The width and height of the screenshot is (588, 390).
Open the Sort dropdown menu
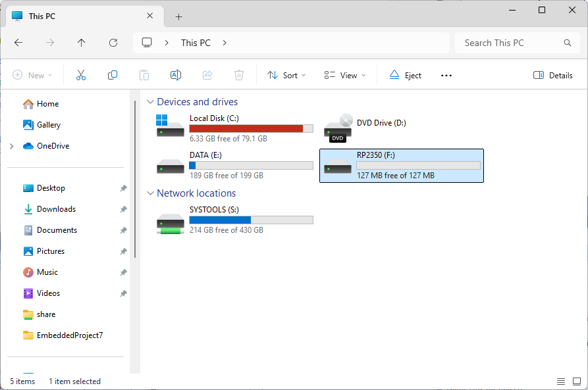pos(286,75)
